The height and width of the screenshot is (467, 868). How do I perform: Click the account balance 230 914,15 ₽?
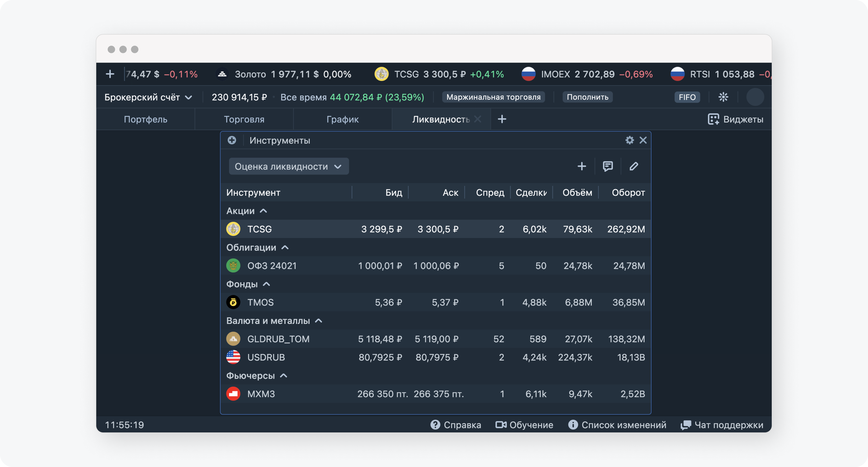pos(239,97)
